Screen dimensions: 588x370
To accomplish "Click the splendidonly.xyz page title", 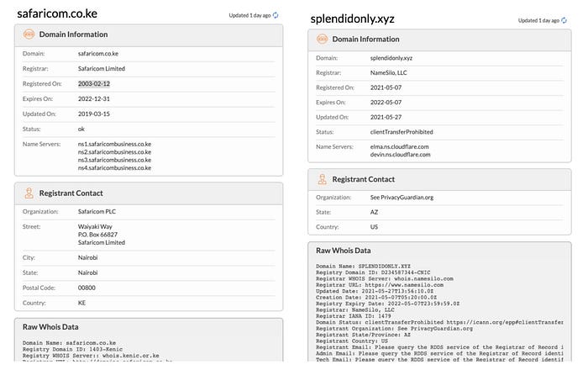I will coord(352,18).
